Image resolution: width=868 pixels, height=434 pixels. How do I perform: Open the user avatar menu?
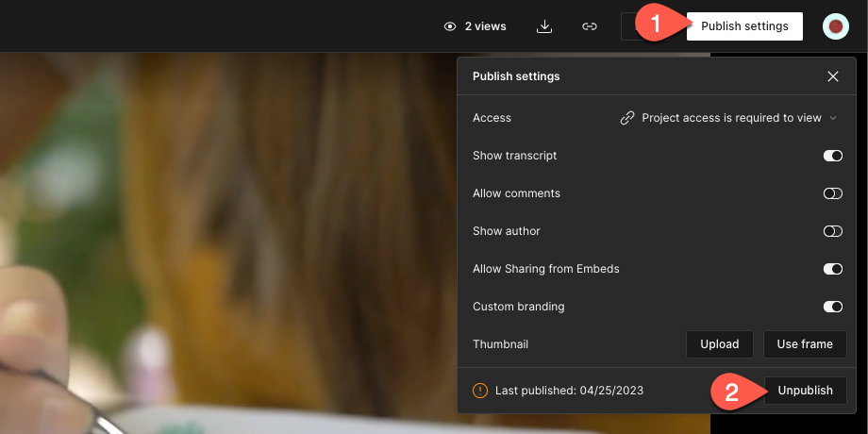pyautogui.click(x=835, y=26)
